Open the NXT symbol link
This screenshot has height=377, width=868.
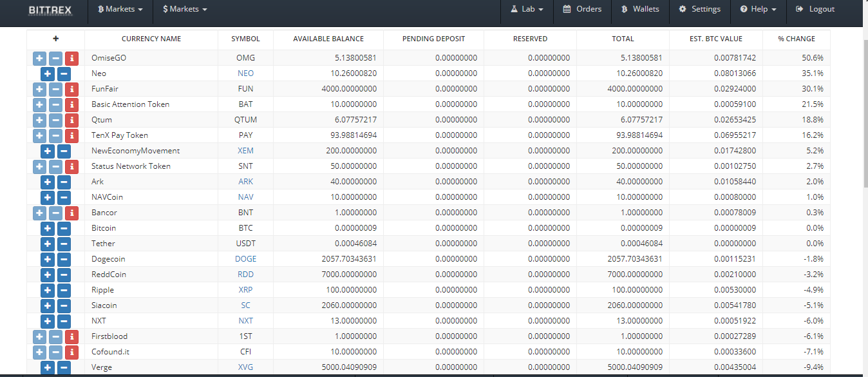[245, 321]
